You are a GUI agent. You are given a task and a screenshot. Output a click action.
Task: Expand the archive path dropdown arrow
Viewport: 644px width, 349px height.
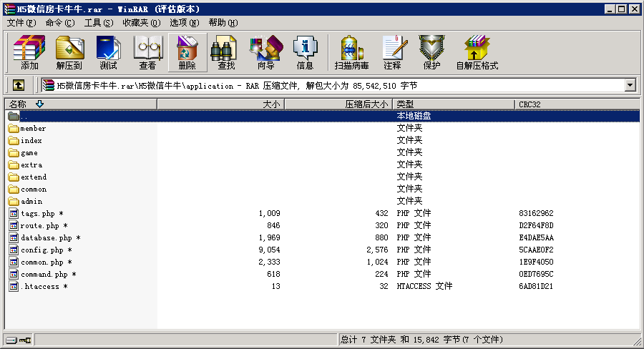pos(630,85)
